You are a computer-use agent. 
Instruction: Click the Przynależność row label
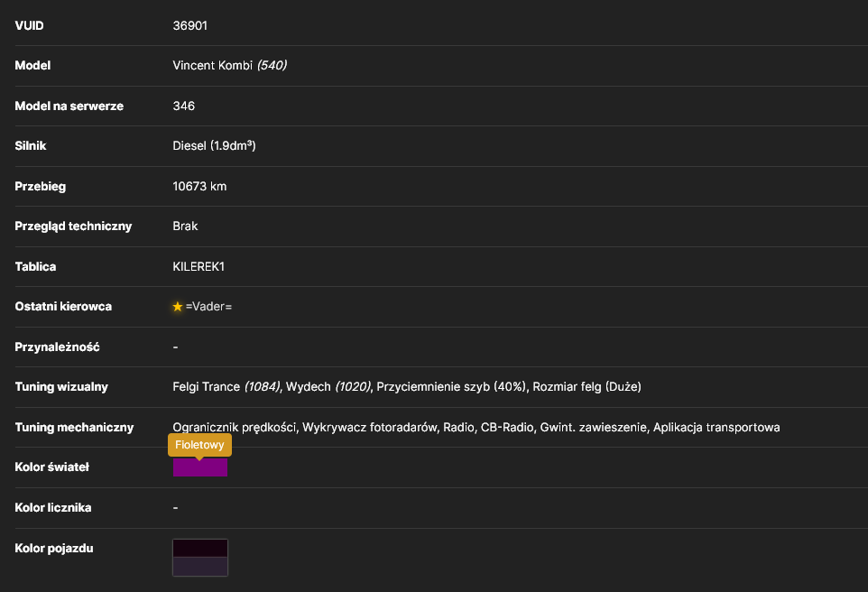coord(57,347)
